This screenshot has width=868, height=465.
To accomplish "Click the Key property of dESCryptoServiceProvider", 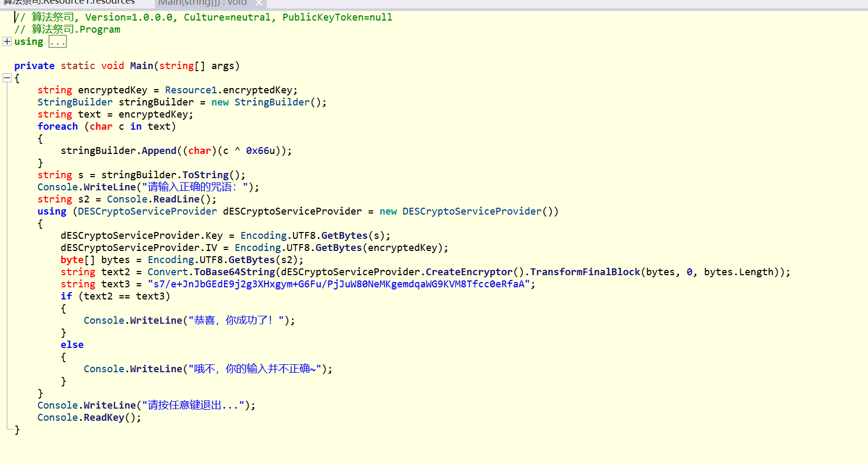I will pyautogui.click(x=213, y=236).
